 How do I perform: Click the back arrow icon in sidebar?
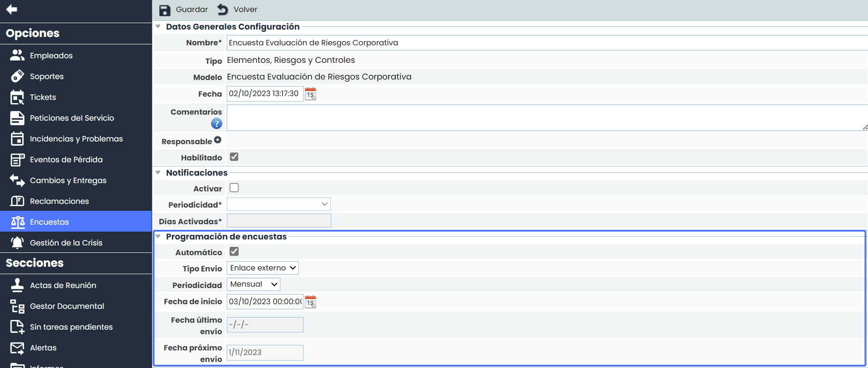pyautogui.click(x=12, y=9)
